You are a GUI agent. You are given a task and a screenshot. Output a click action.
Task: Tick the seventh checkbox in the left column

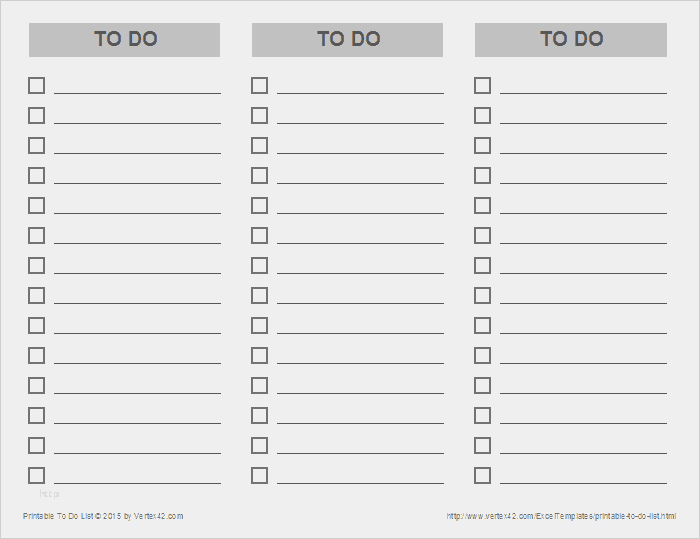[x=36, y=265]
